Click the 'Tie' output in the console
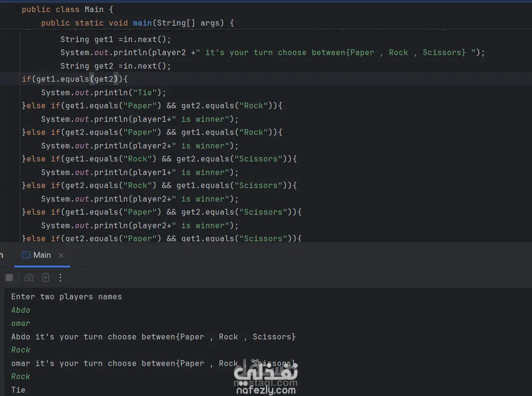Screen dimensions: 532x396 tap(18, 390)
